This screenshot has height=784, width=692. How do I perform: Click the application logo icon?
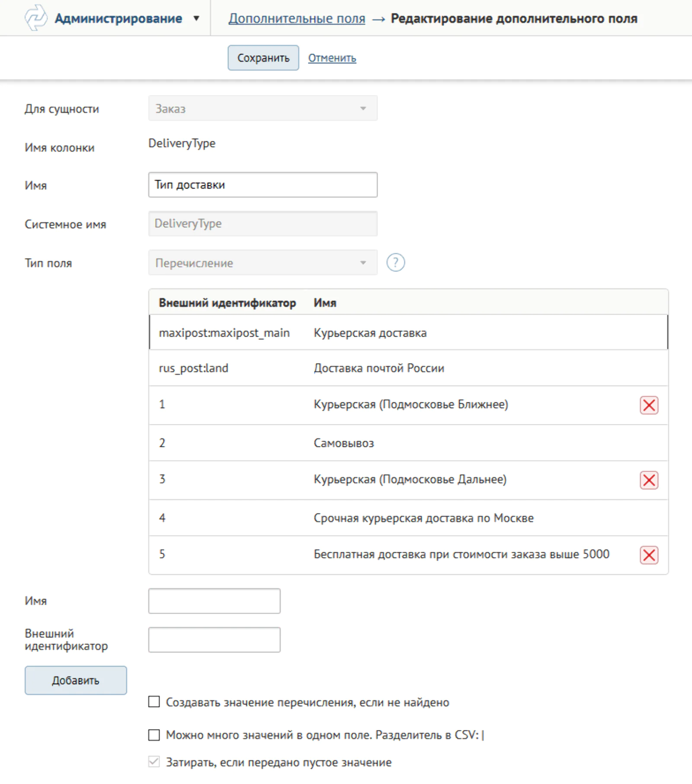coord(35,18)
